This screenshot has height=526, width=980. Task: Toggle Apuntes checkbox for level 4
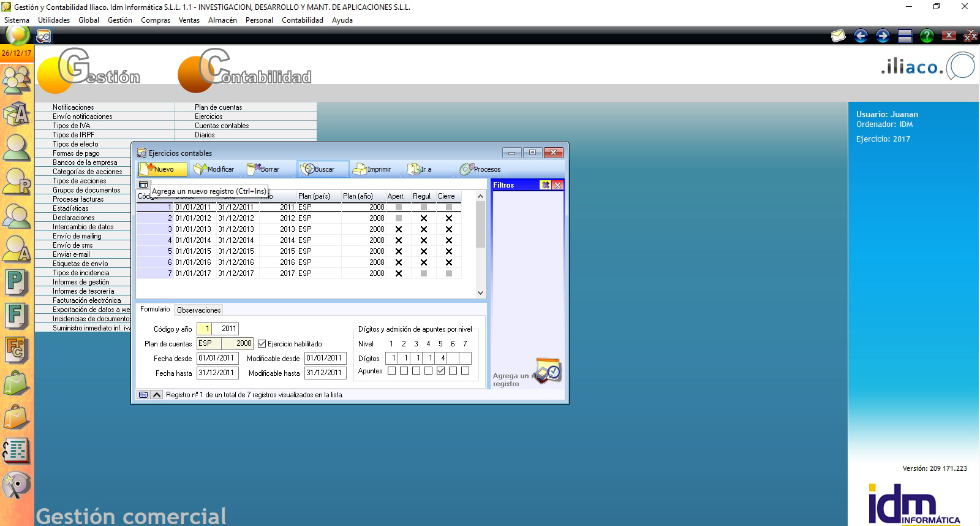pyautogui.click(x=428, y=370)
